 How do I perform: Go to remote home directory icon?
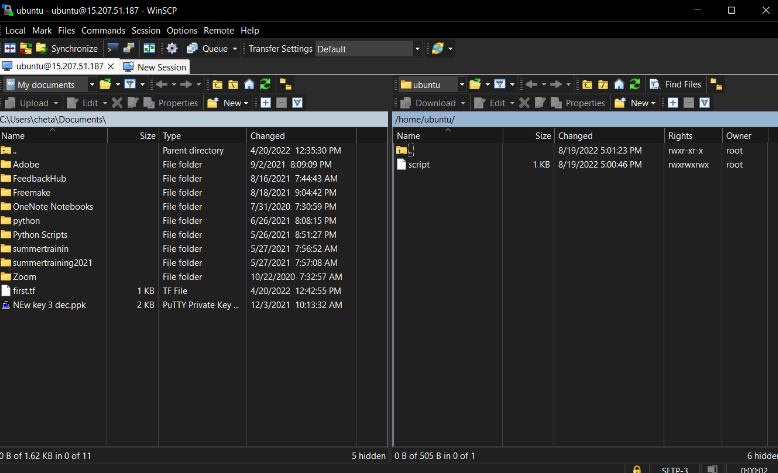coord(619,84)
